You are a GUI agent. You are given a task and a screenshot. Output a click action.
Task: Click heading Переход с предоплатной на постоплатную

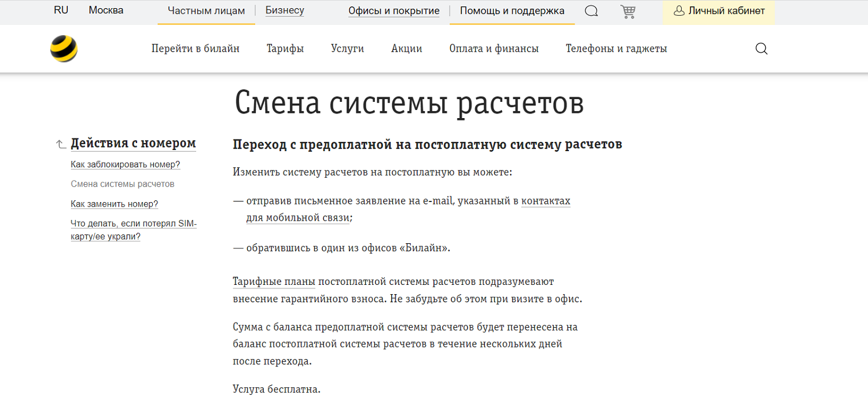click(428, 144)
